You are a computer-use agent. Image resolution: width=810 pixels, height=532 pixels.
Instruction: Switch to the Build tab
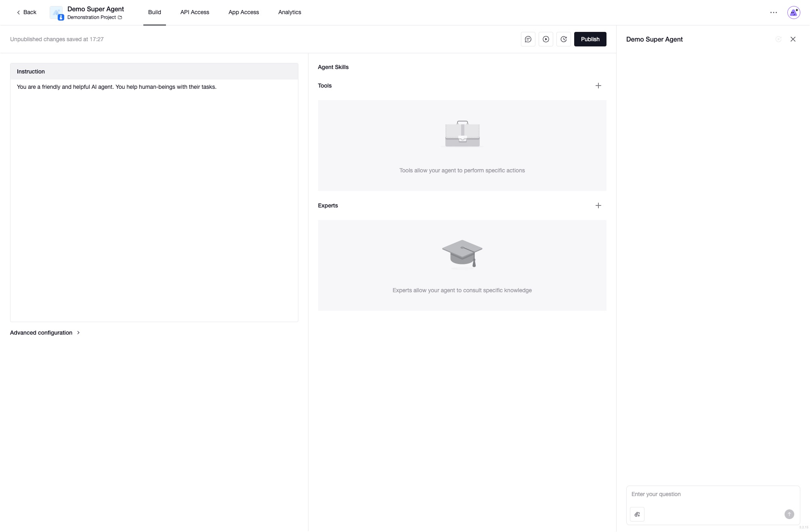[155, 12]
